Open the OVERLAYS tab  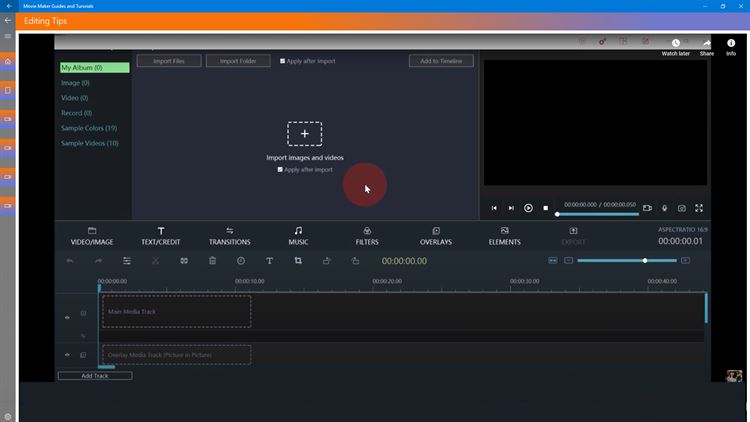point(436,236)
